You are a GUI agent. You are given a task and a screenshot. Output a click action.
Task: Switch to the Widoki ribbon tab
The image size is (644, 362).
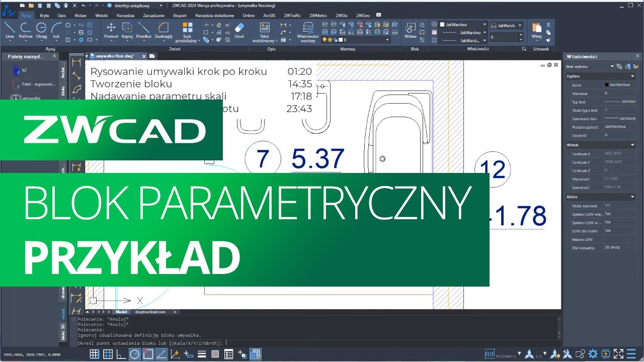pyautogui.click(x=102, y=16)
